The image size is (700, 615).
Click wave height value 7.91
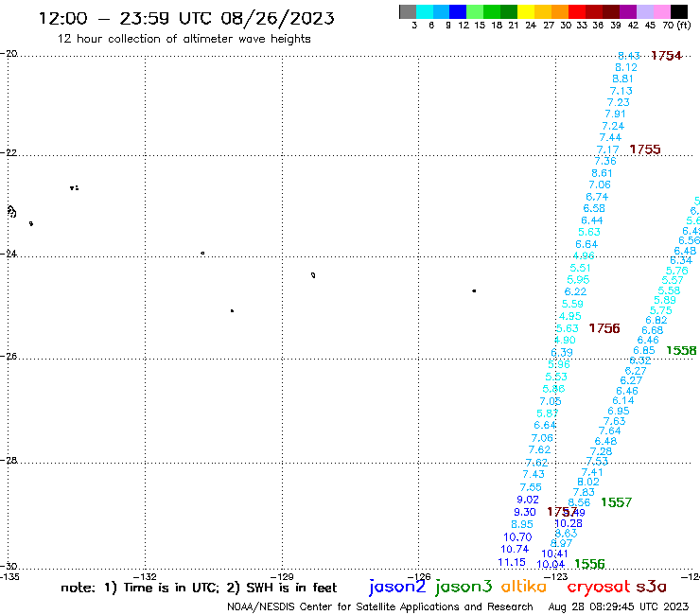click(615, 114)
